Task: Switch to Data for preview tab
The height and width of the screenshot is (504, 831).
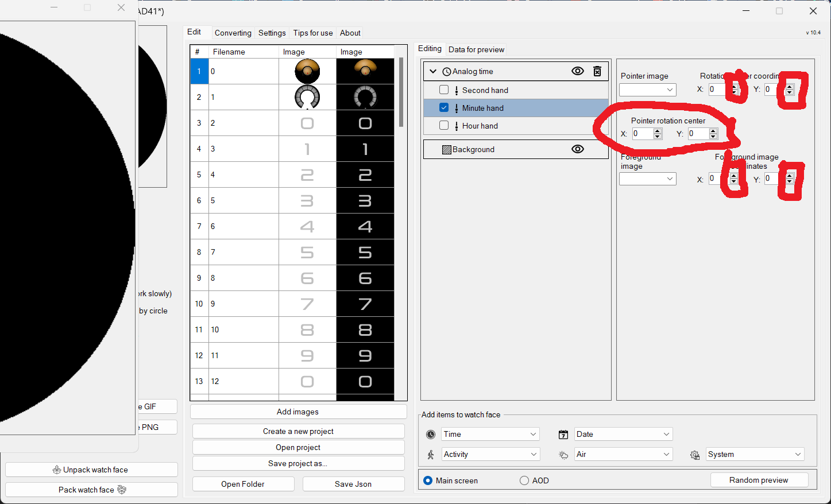Action: [476, 49]
